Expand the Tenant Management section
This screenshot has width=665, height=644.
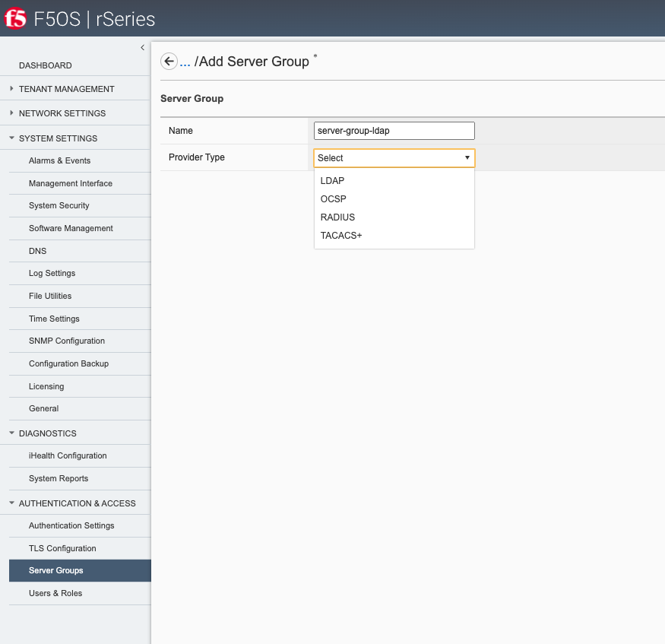click(x=11, y=89)
